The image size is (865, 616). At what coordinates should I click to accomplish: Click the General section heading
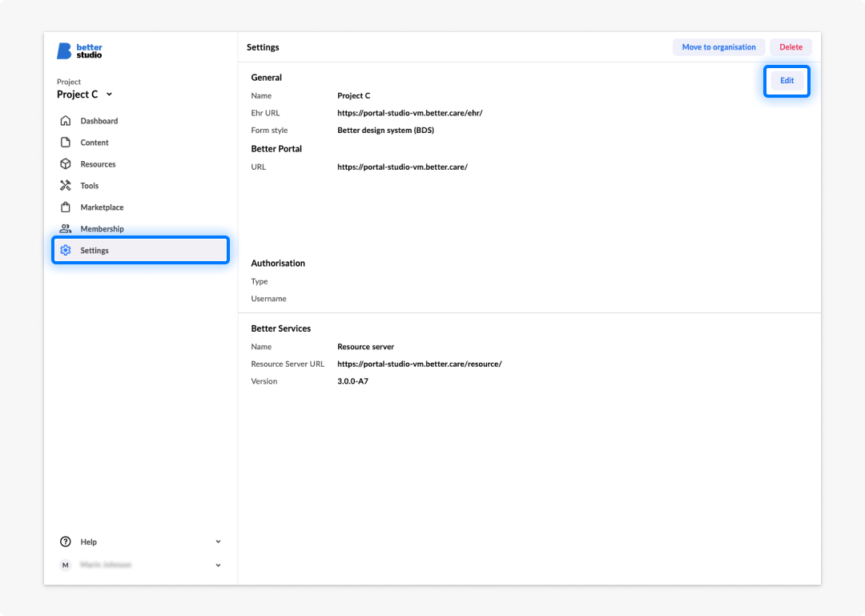(266, 77)
